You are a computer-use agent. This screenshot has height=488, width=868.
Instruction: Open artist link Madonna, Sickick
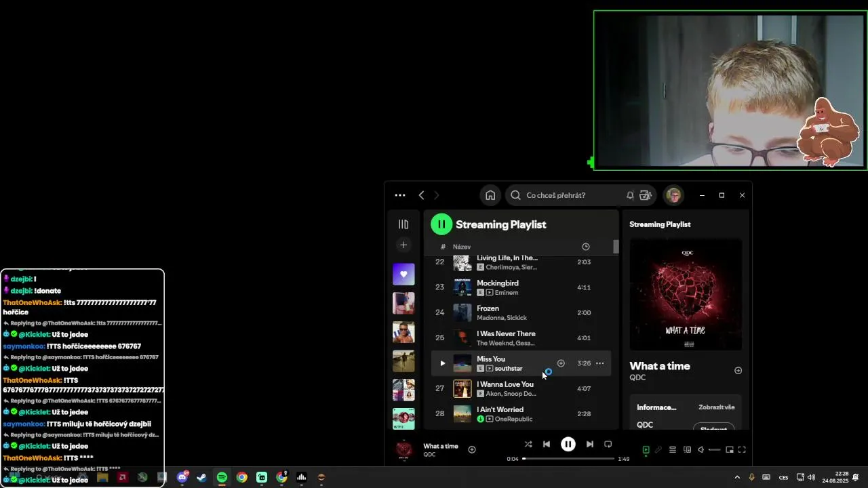pyautogui.click(x=502, y=318)
